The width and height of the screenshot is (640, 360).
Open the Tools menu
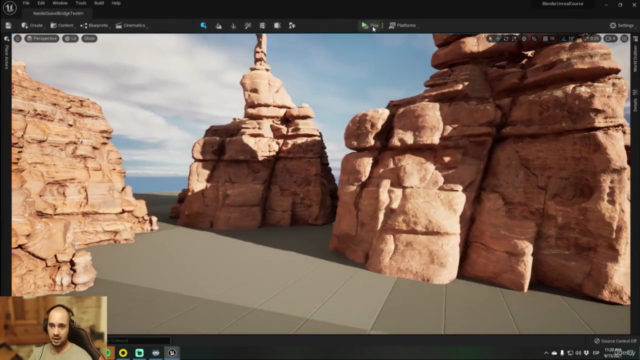81,3
